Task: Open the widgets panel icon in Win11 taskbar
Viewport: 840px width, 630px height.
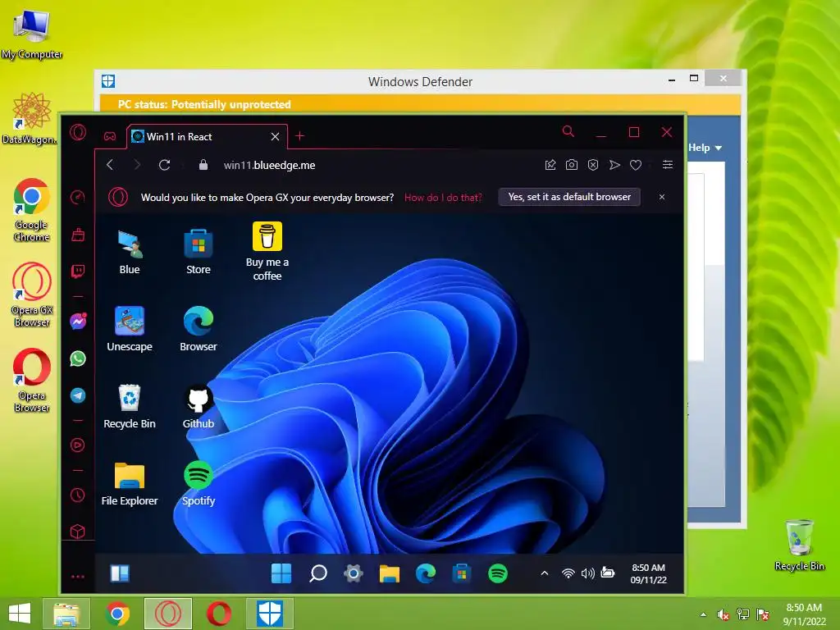Action: (120, 573)
